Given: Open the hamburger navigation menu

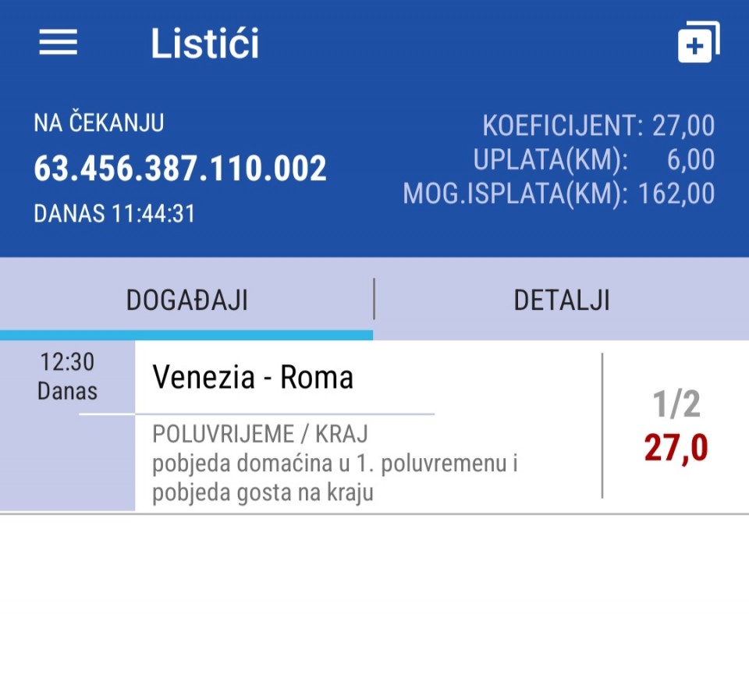Looking at the screenshot, I should coord(58,42).
